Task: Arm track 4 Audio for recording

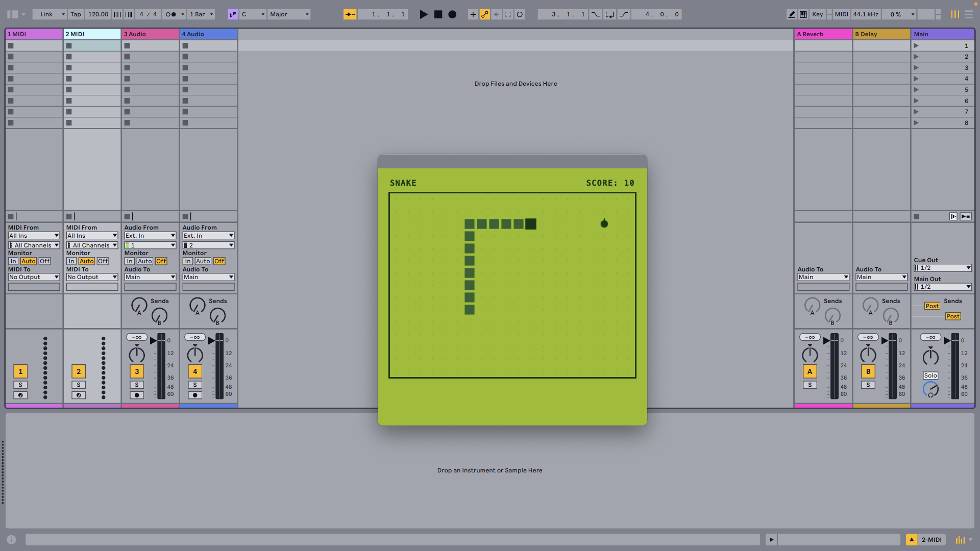Action: pyautogui.click(x=195, y=395)
